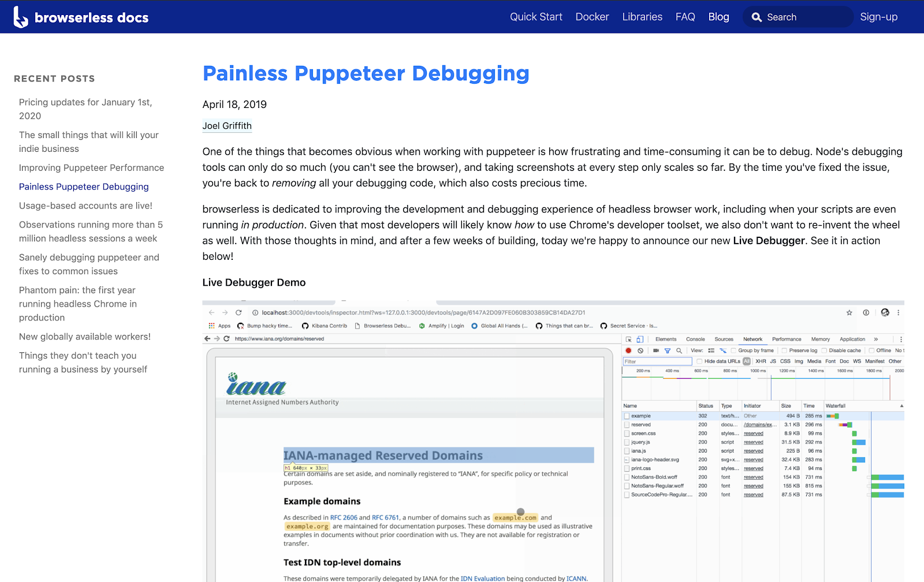The width and height of the screenshot is (924, 582).
Task: Toggle the blue filter funnel icon
Action: pyautogui.click(x=668, y=350)
